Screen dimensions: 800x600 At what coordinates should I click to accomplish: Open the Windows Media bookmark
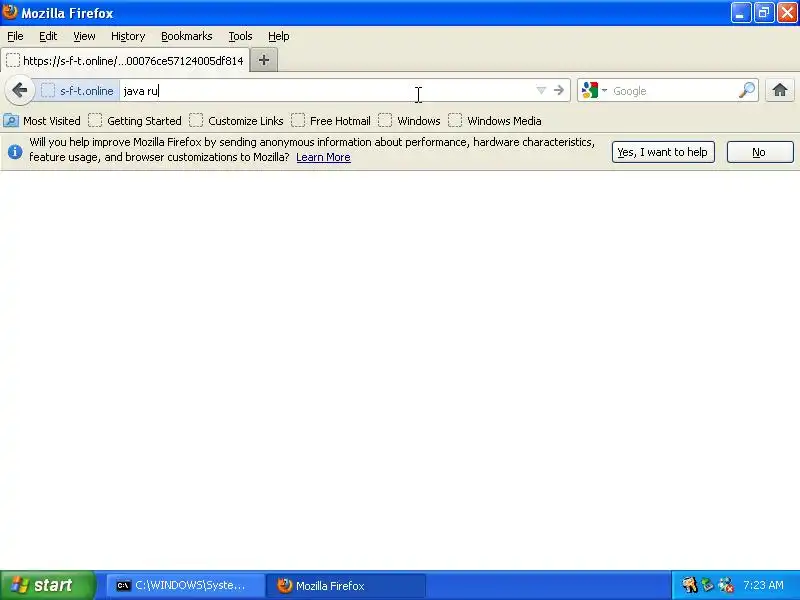point(495,121)
